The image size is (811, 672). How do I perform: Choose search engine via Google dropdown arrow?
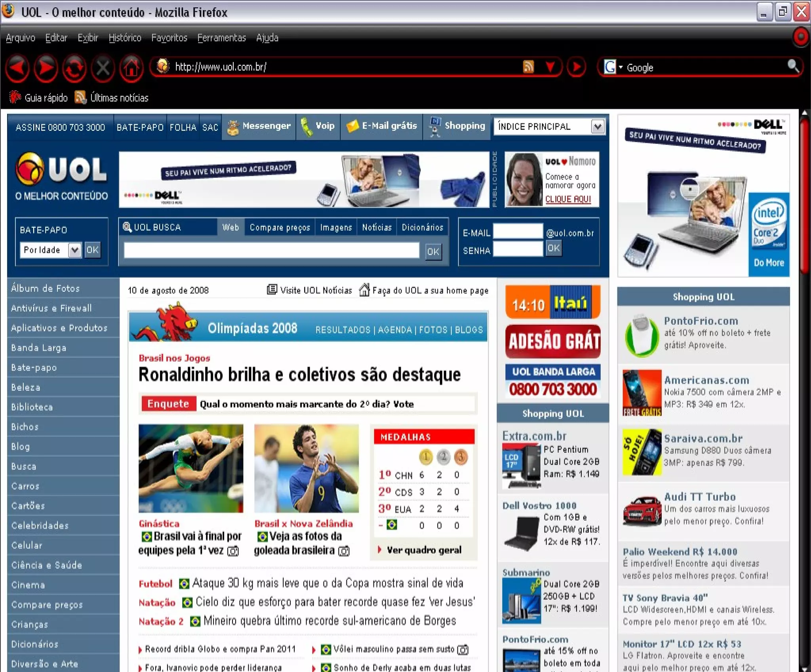pyautogui.click(x=621, y=67)
